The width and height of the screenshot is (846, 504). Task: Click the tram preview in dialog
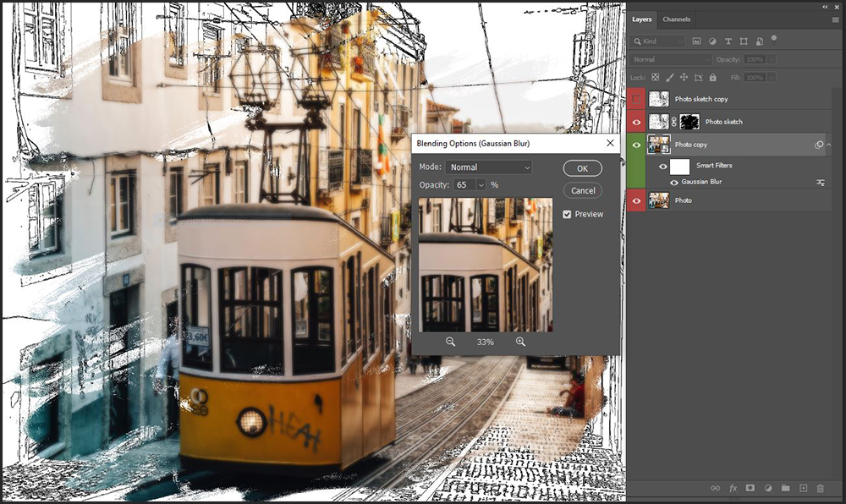click(486, 265)
